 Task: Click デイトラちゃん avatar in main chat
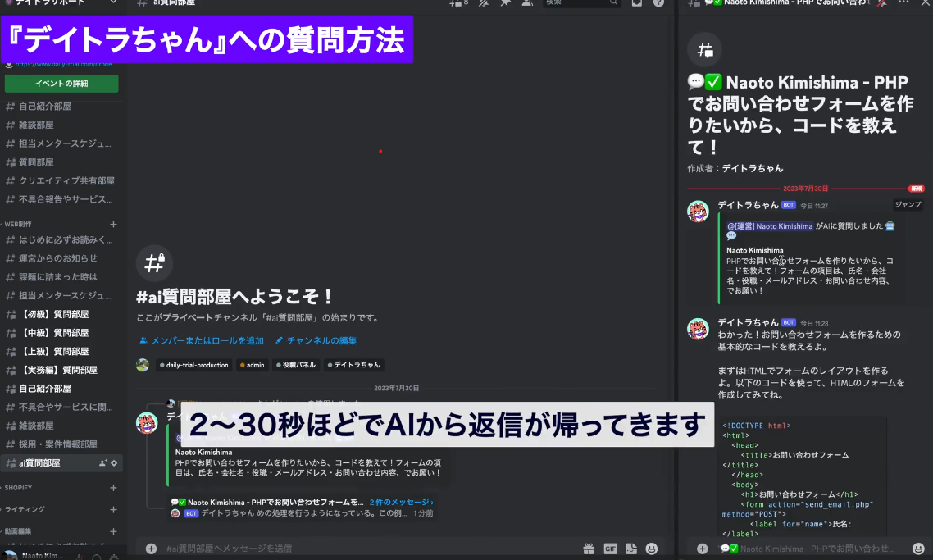[147, 422]
